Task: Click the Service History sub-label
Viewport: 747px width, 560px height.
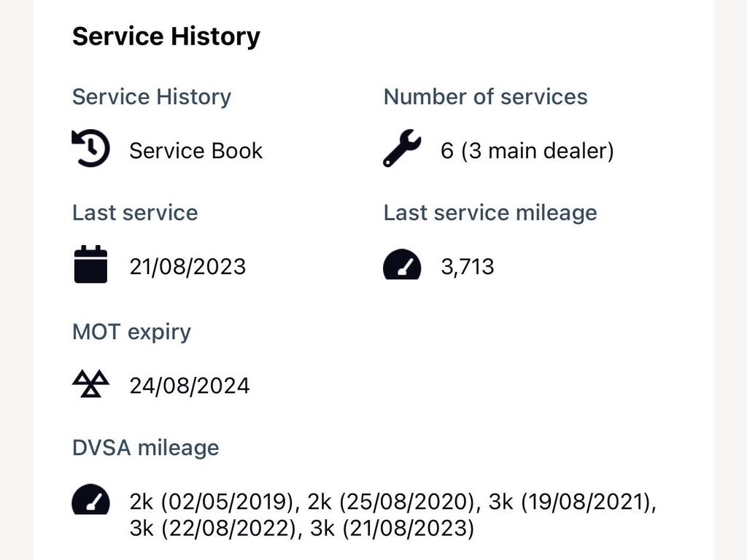Action: (x=152, y=97)
